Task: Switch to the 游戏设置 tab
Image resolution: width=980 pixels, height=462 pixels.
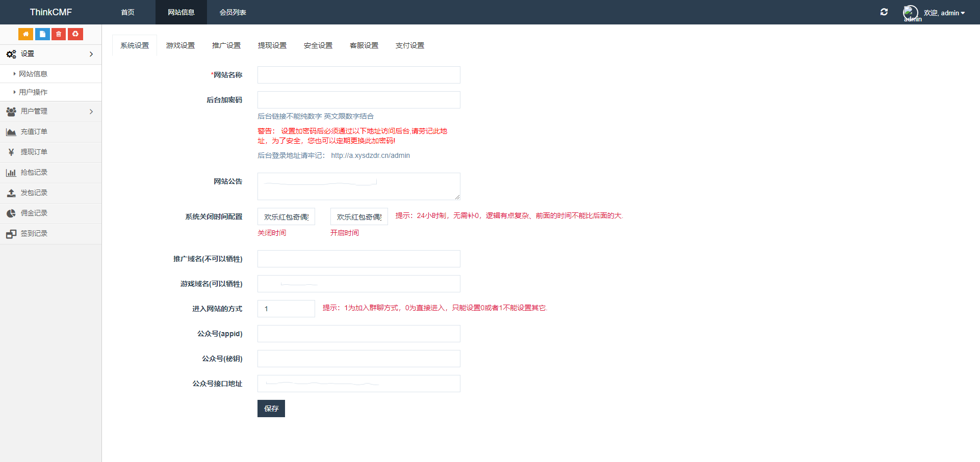Action: pos(180,45)
